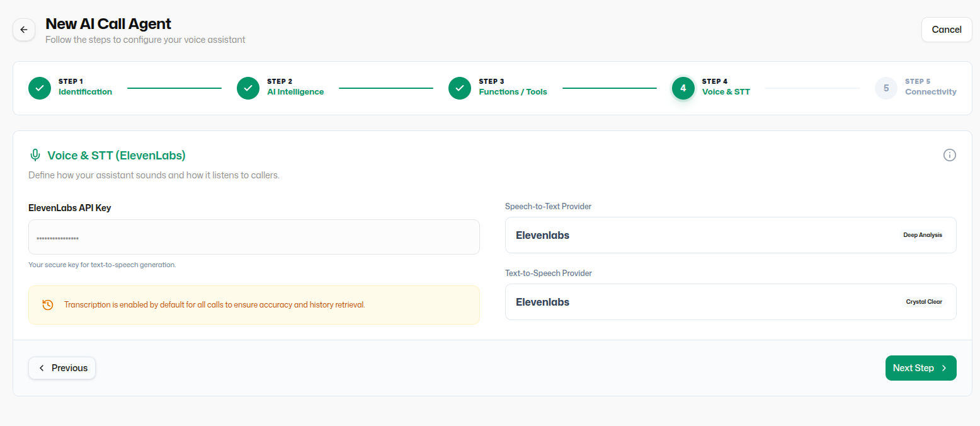Screen dimensions: 980x426
Task: Click the microphone icon beside Voice & STT
Action: tap(35, 155)
